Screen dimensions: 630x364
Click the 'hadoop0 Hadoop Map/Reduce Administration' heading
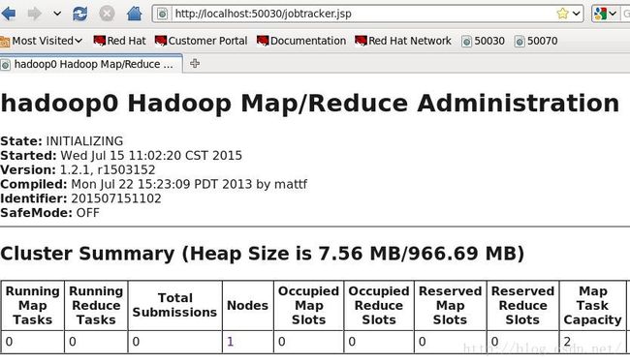click(310, 104)
